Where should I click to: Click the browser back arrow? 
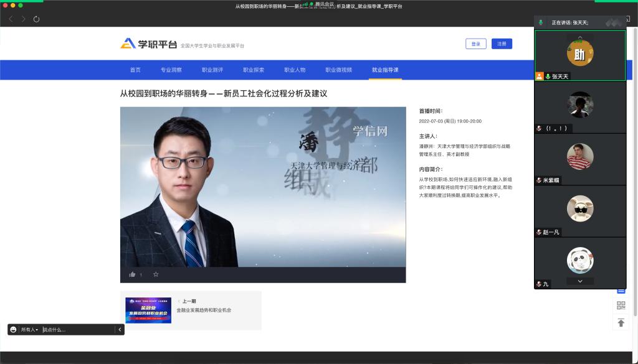[x=11, y=19]
